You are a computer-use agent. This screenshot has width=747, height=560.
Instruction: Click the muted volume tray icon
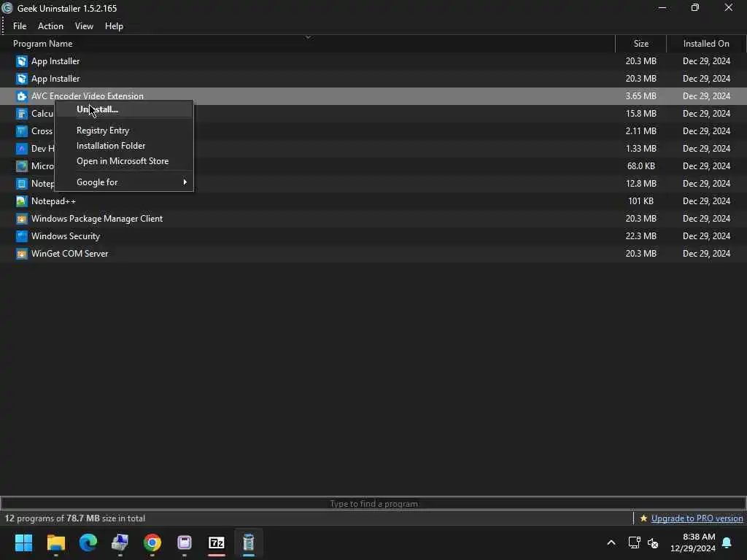coord(653,542)
